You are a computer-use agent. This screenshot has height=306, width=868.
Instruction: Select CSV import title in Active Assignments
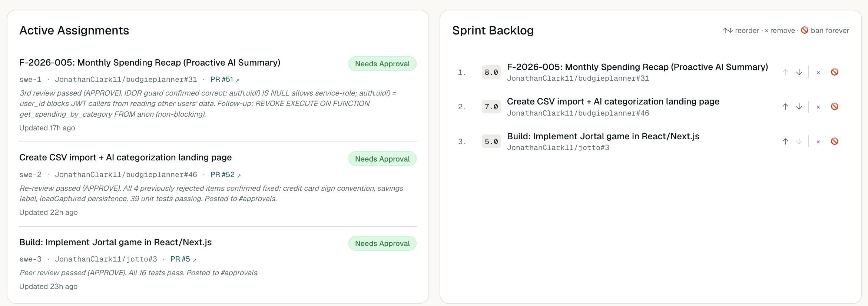coord(125,158)
